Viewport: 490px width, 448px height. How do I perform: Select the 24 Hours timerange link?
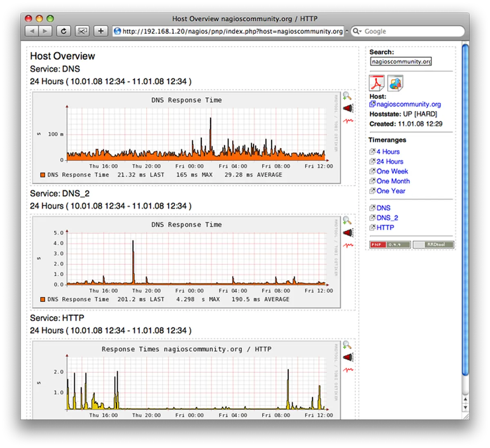390,162
